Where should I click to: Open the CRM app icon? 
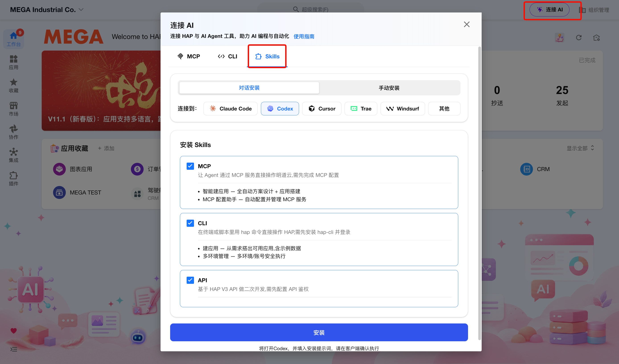pyautogui.click(x=526, y=169)
